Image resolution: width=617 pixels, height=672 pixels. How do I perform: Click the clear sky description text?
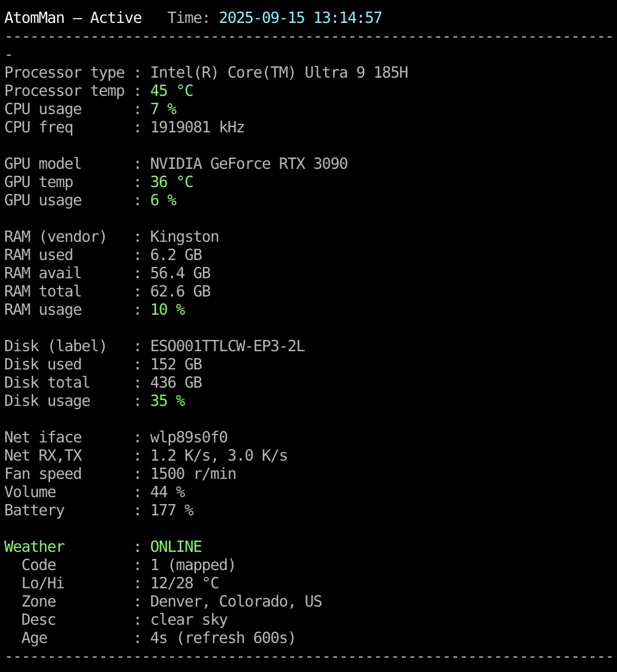189,620
